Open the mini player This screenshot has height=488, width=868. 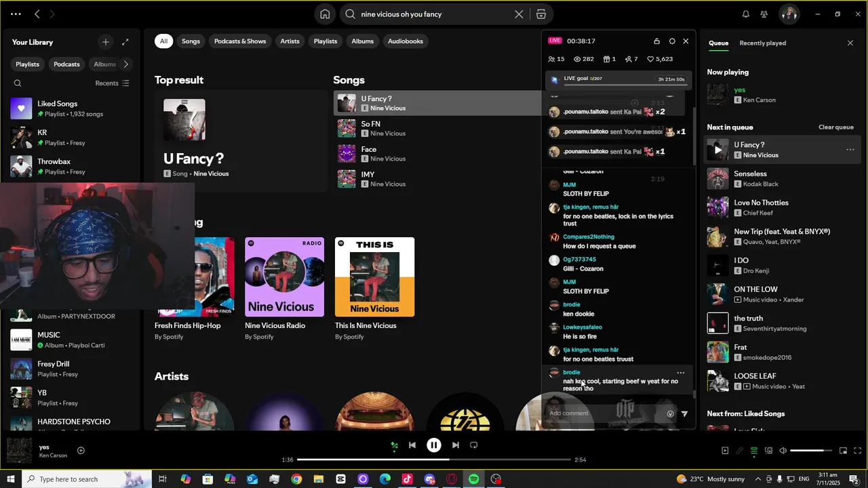coord(843,451)
